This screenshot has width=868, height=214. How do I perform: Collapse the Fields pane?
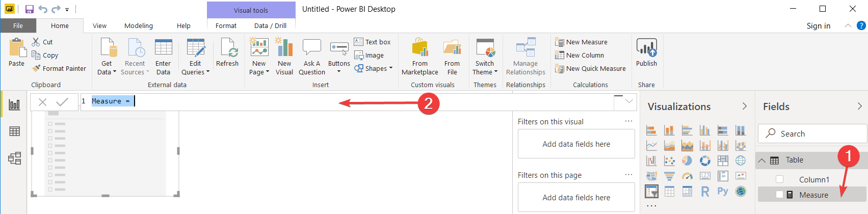[860, 106]
